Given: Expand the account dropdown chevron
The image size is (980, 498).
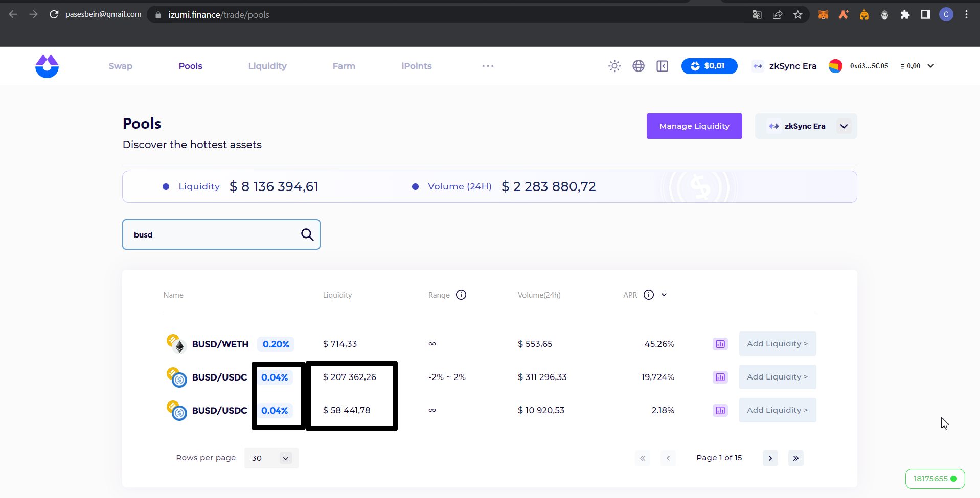Looking at the screenshot, I should coord(930,66).
